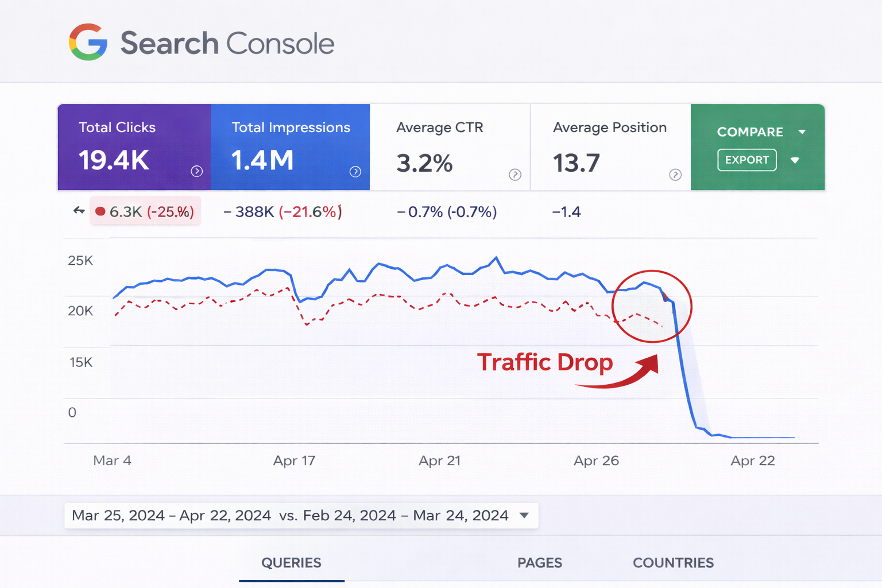Screen dimensions: 882x588
Task: Click help icon on Total Impressions card
Action: pos(355,172)
